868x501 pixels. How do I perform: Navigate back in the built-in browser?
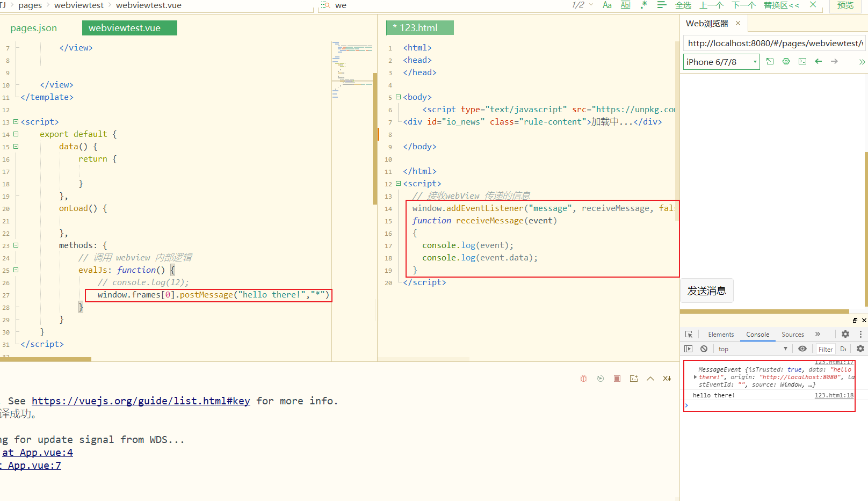click(x=818, y=61)
